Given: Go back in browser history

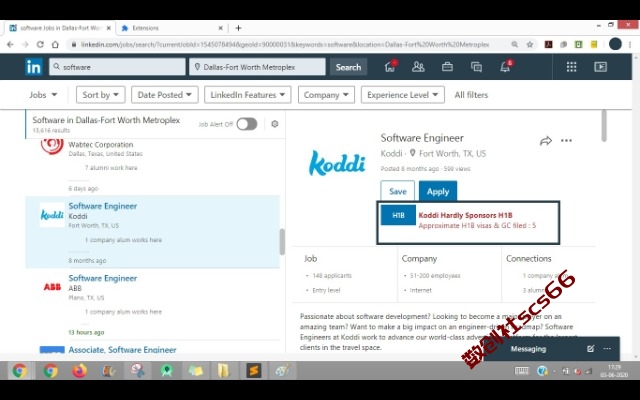Looking at the screenshot, I should click(x=10, y=44).
